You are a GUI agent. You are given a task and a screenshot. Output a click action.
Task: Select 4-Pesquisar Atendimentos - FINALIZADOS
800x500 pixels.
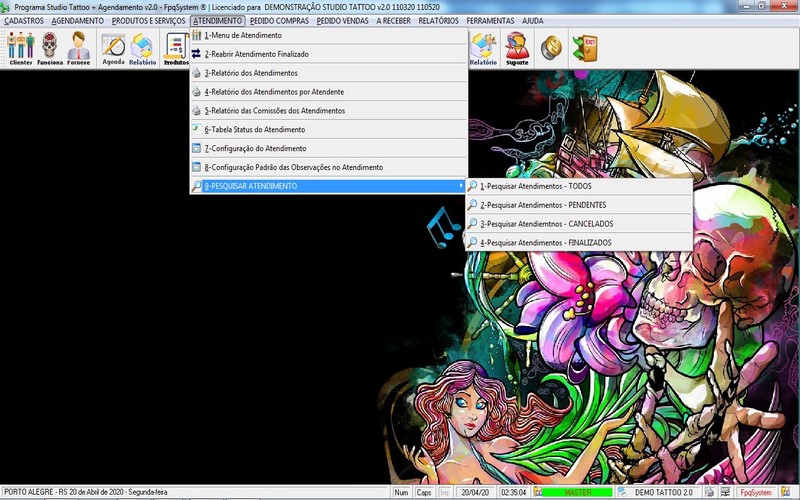pos(579,243)
